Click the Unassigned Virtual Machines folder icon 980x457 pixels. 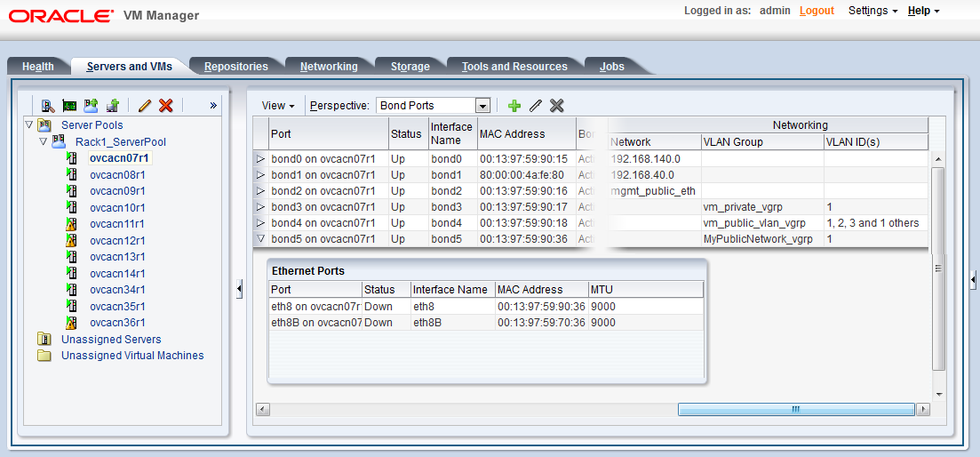tap(44, 355)
